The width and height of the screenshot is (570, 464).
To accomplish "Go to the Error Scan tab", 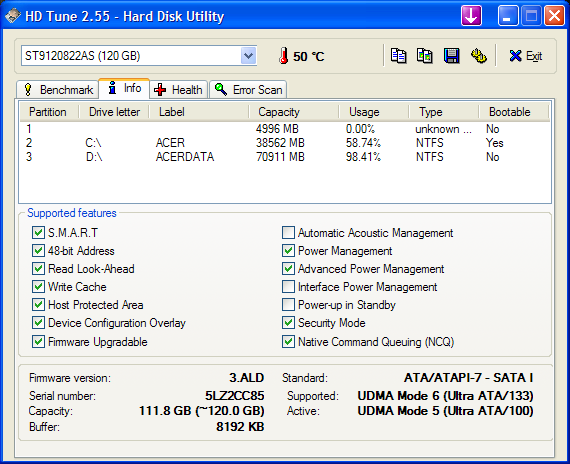I will (248, 90).
